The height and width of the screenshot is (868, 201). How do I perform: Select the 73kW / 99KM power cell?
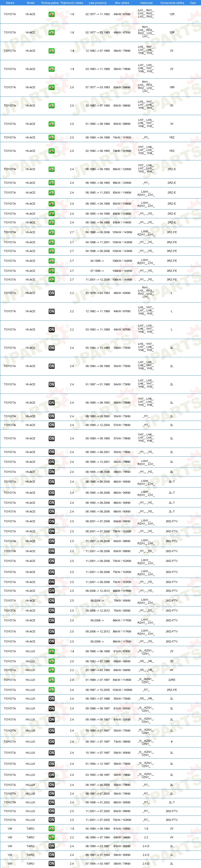click(122, 742)
